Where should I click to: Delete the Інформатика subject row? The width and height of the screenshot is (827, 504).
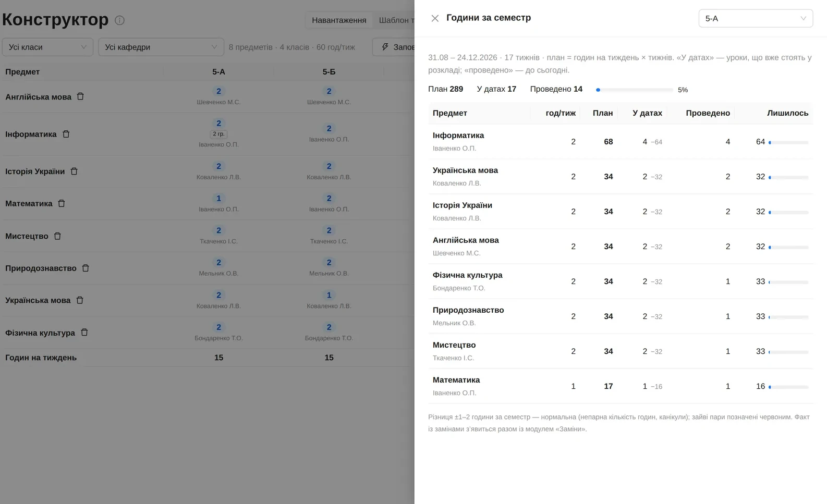tap(66, 134)
